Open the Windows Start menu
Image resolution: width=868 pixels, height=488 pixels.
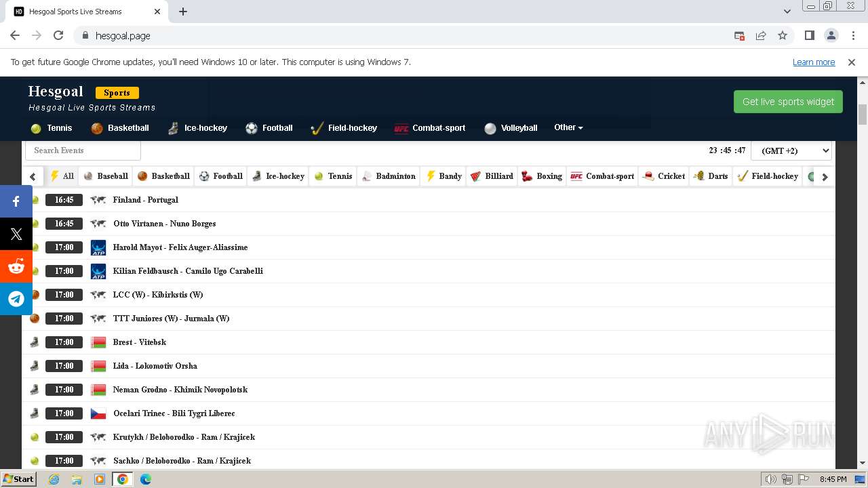(x=18, y=479)
